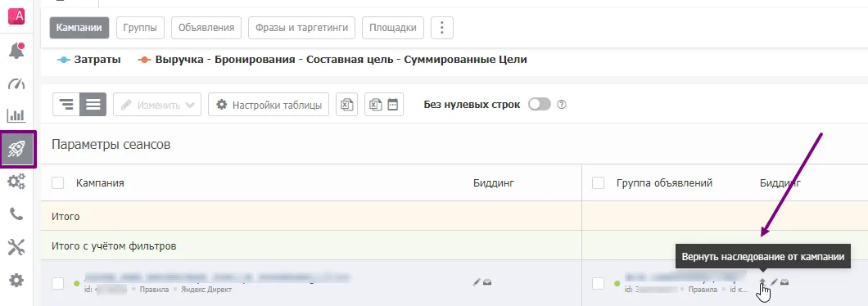The height and width of the screenshot is (306, 868).
Task: Check the Кампания header checkbox
Action: click(57, 182)
